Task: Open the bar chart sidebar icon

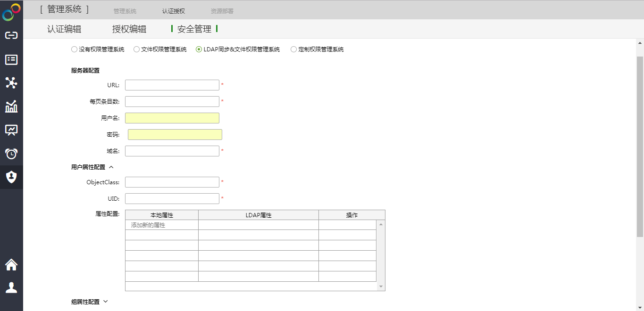Action: pos(11,106)
